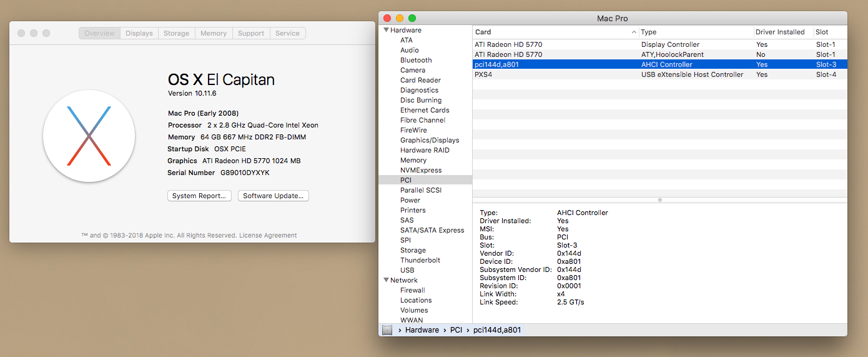Viewport: 868px width, 357px height.
Task: Select the Overview tab
Action: pos(100,33)
